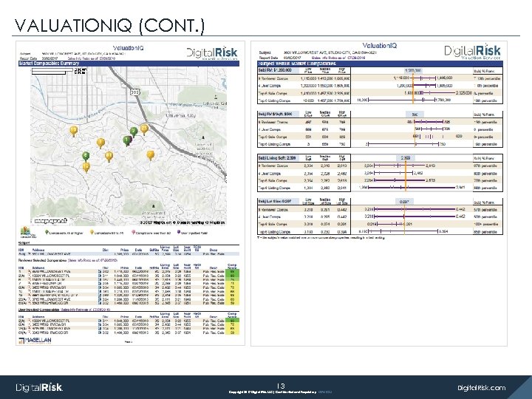Click green legend pin 'Comparables 75 or higher'
Image resolution: width=532 pixels, height=399 pixels.
pos(47,233)
